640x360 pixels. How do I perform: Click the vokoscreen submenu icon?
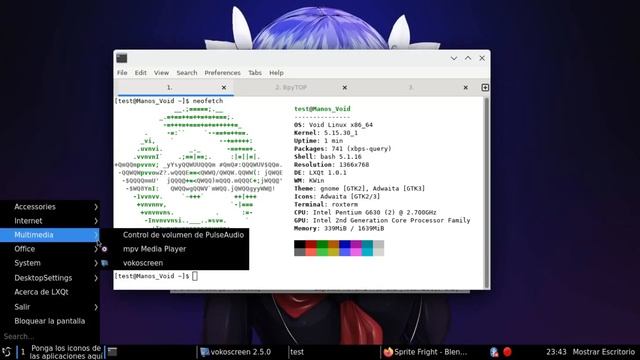coord(104,263)
